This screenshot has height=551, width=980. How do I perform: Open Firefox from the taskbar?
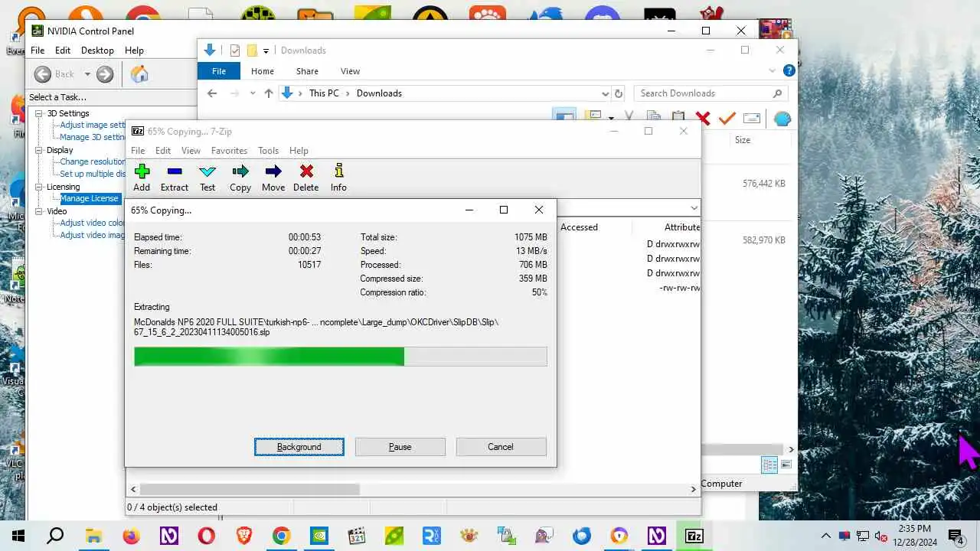point(131,536)
